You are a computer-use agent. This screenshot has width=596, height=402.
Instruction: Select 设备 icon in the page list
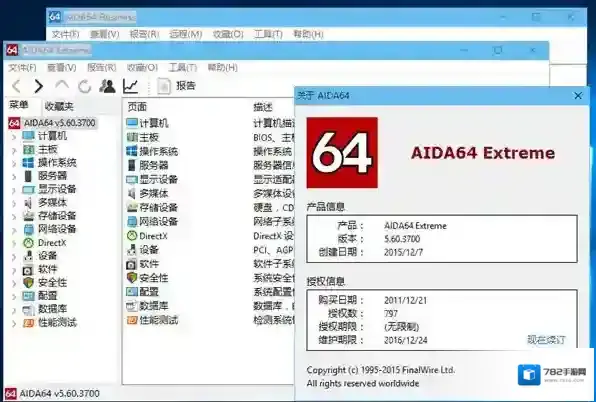(132, 250)
